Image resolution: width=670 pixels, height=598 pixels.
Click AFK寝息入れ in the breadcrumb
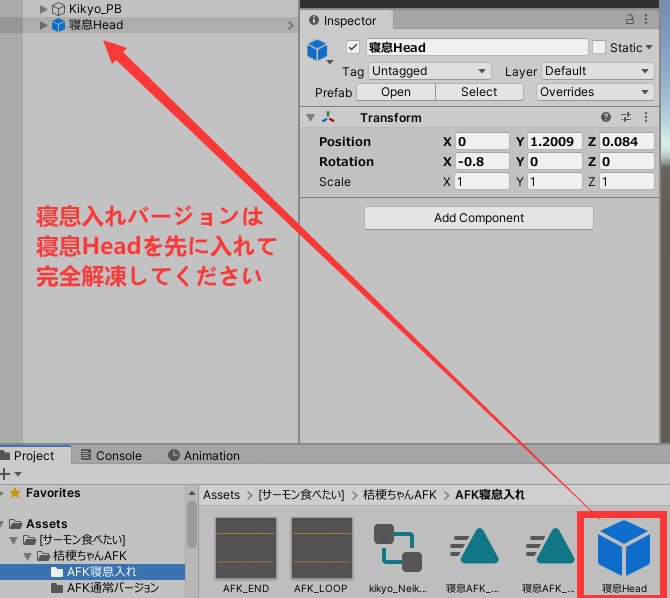[x=490, y=495]
